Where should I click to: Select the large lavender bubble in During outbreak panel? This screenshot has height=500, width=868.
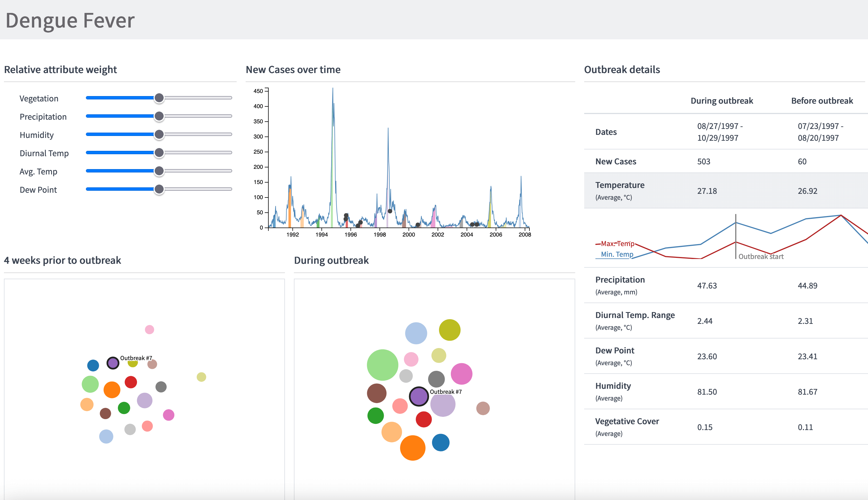click(x=443, y=404)
